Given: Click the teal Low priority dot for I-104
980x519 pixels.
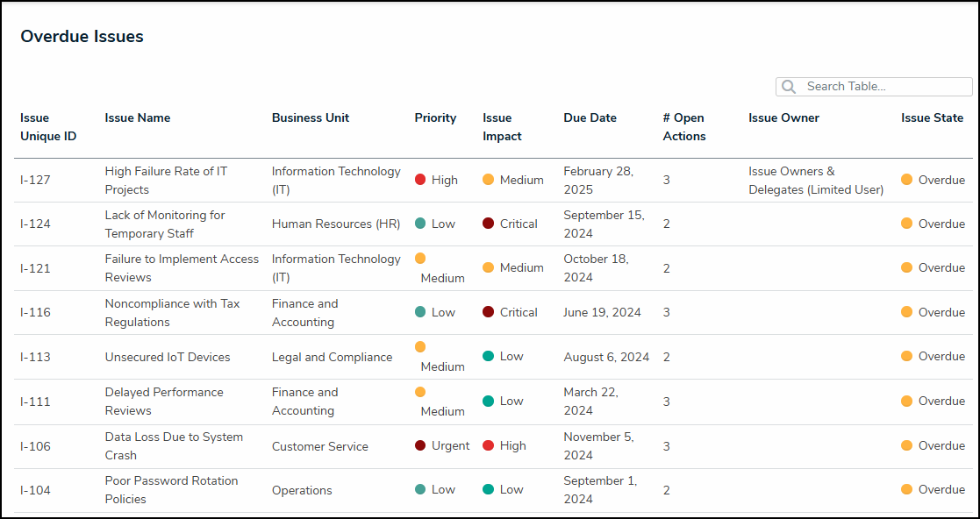Looking at the screenshot, I should tap(420, 489).
